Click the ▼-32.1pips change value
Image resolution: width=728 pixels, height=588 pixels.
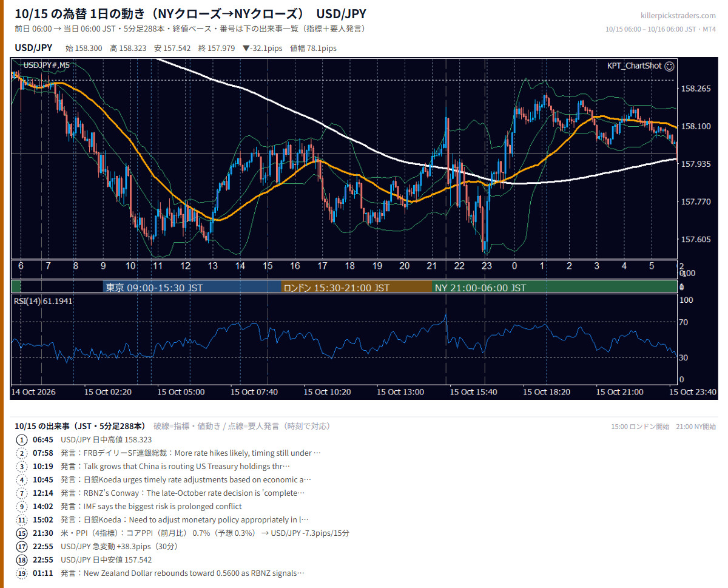point(262,48)
